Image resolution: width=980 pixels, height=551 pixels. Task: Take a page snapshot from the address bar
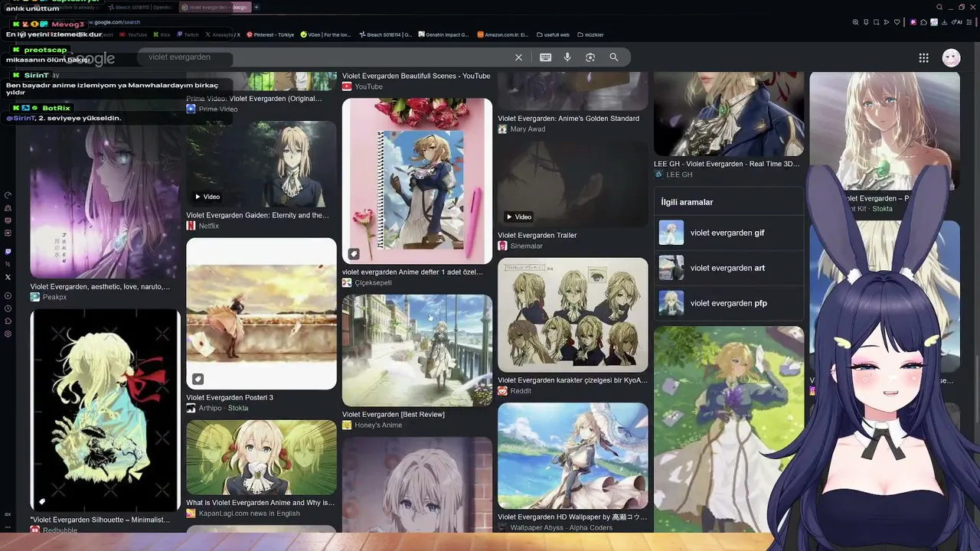(877, 22)
